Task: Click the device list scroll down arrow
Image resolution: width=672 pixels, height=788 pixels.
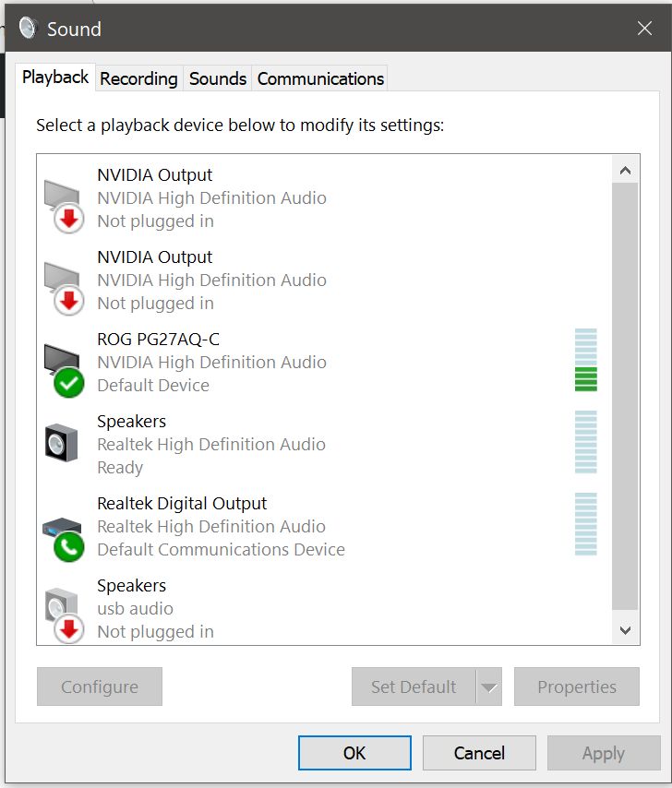Action: tap(625, 630)
